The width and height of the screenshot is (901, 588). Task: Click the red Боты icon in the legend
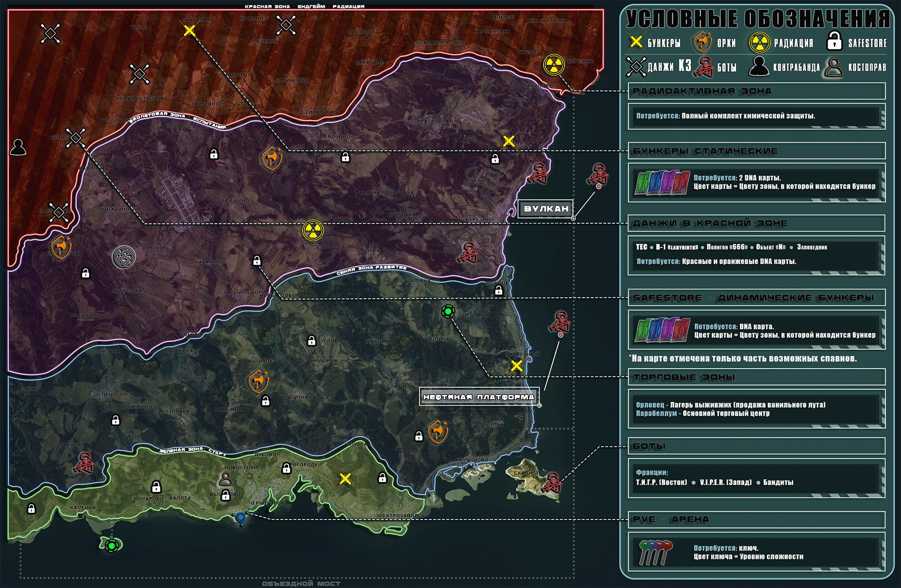[704, 67]
